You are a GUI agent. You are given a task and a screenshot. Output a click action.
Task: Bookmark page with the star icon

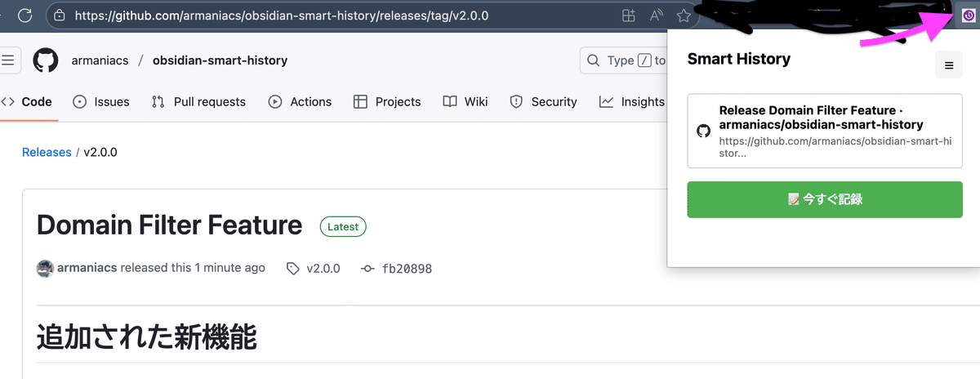pos(684,16)
